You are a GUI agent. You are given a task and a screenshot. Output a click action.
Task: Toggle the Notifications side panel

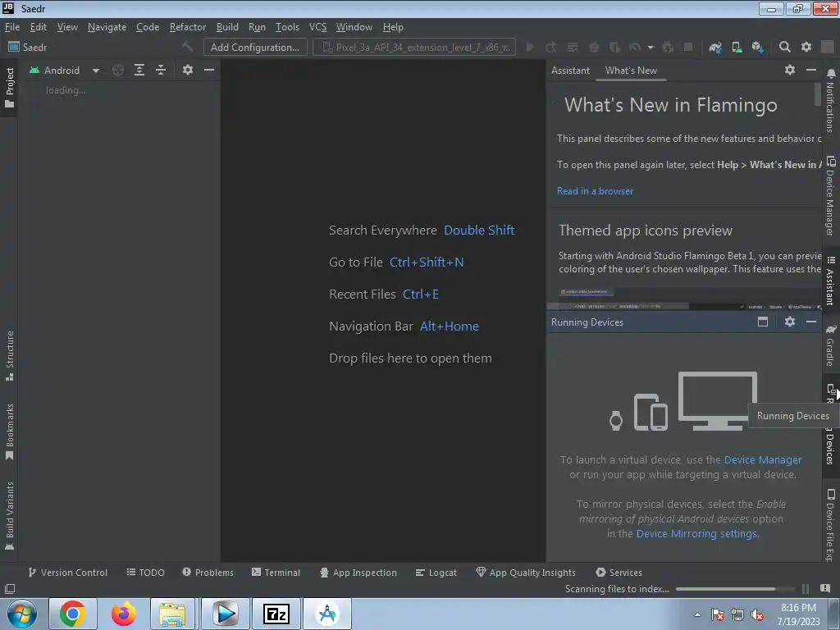click(x=830, y=101)
